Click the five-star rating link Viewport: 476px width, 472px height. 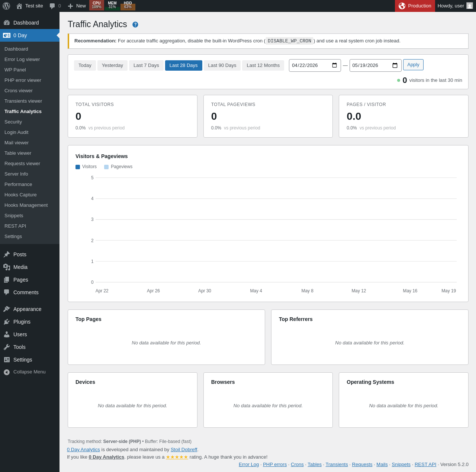coord(177,457)
